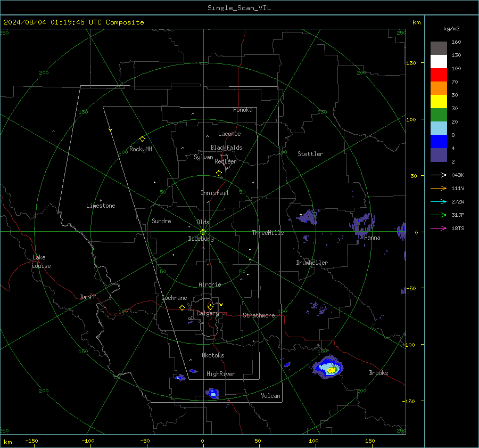Click the orange 111V arrow in legend

coord(439,189)
